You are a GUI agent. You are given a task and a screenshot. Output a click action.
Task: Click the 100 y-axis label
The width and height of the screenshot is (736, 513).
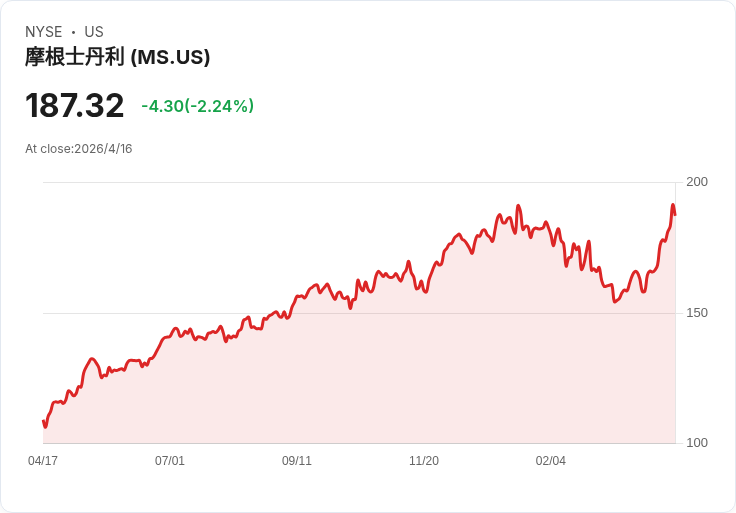697,443
